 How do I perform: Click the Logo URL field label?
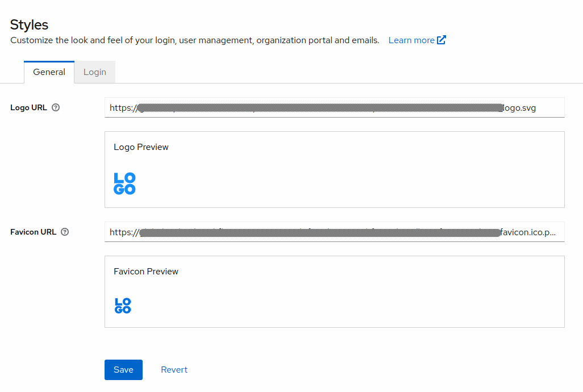pyautogui.click(x=29, y=107)
